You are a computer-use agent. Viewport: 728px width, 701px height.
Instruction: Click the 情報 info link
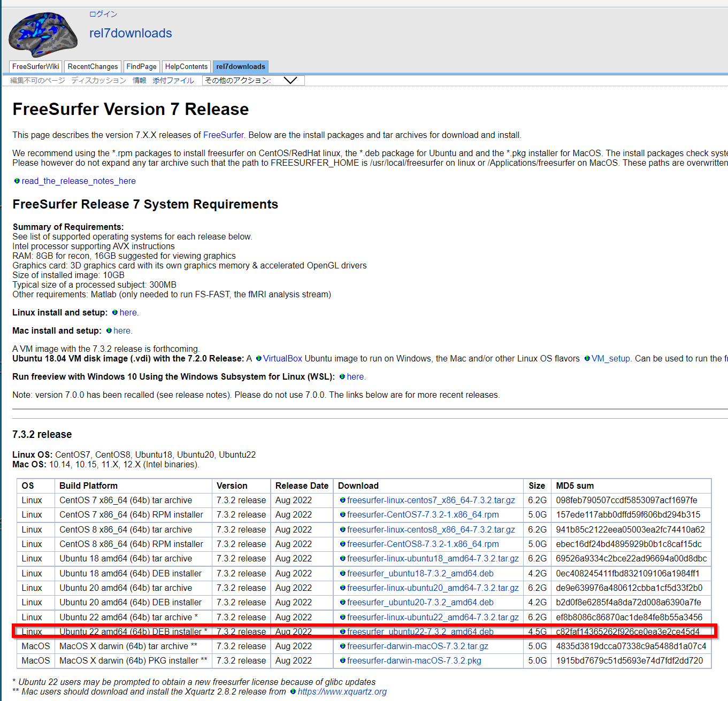(x=140, y=80)
